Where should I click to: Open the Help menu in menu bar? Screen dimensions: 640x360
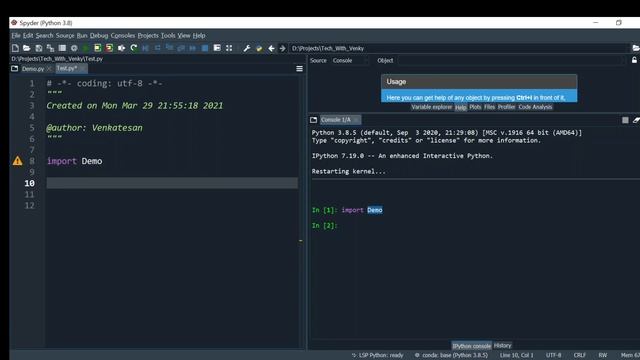199,36
